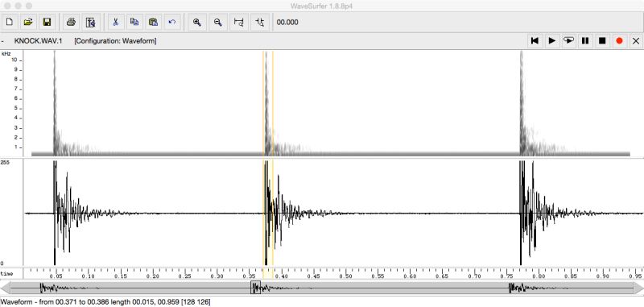Screen dimensions: 644x307
Task: Zoom to the current selection
Action: coord(260,22)
